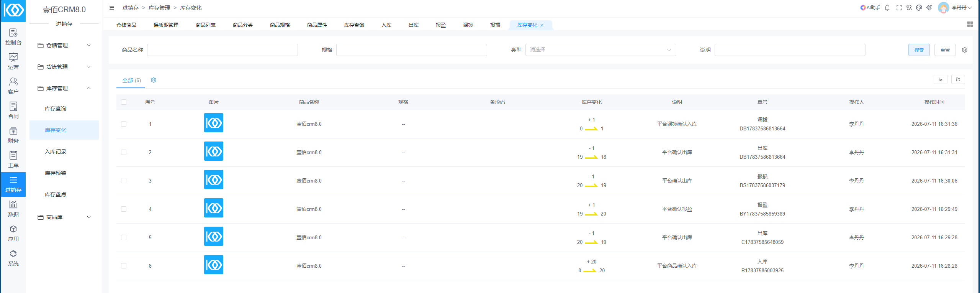The height and width of the screenshot is (293, 980).
Task: Switch to the 报损 tab
Action: tap(495, 25)
